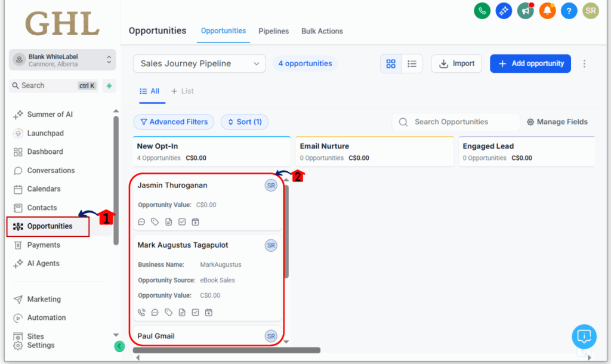This screenshot has height=364, width=611.
Task: Switch to list view toggle
Action: pyautogui.click(x=412, y=64)
